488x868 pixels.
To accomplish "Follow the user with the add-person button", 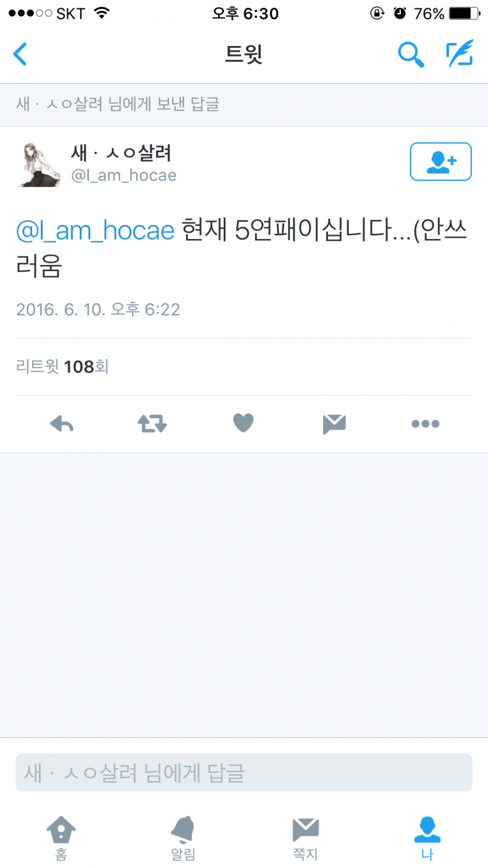I will (x=440, y=161).
